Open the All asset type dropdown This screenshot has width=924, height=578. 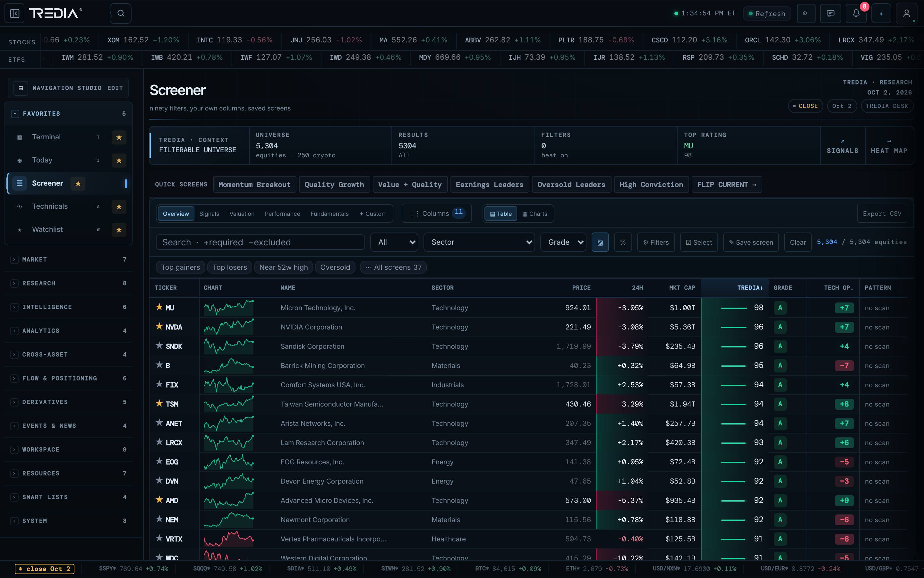[394, 242]
